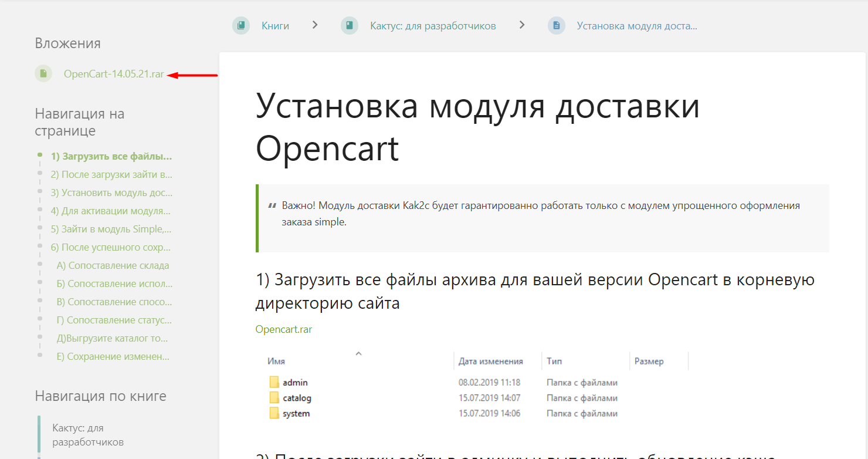Click the date 15.07.2019 14:06

[490, 414]
